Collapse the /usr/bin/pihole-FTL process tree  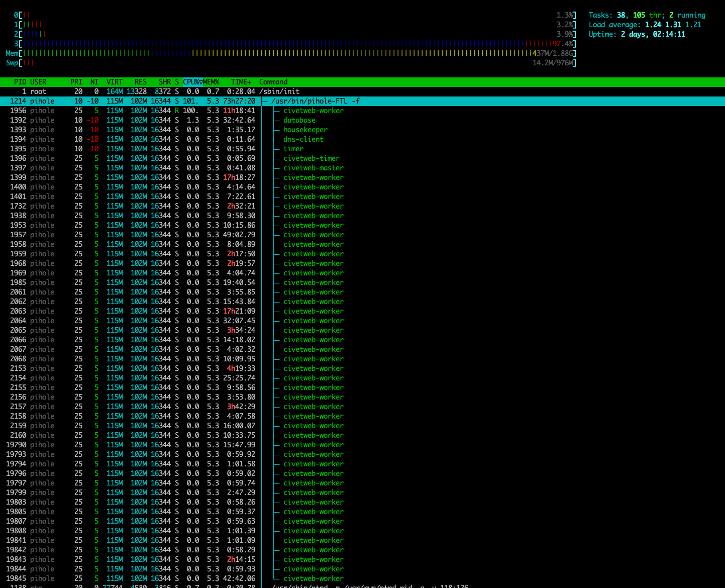click(265, 101)
